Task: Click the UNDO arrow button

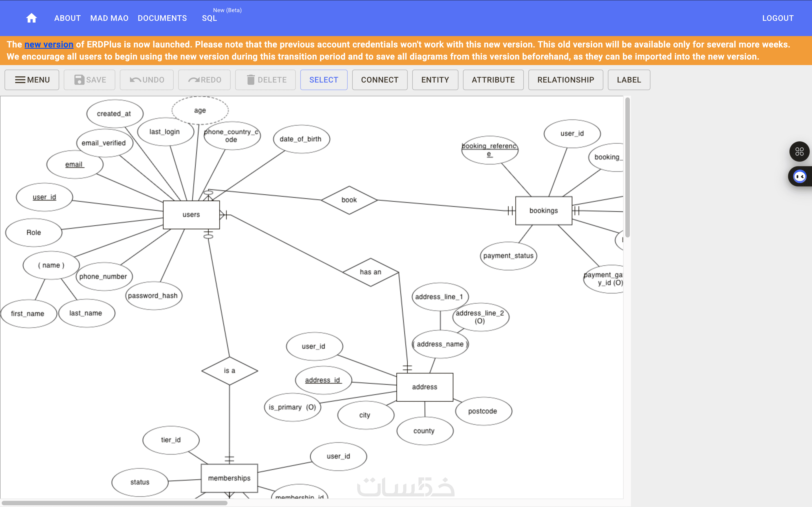Action: coord(147,80)
